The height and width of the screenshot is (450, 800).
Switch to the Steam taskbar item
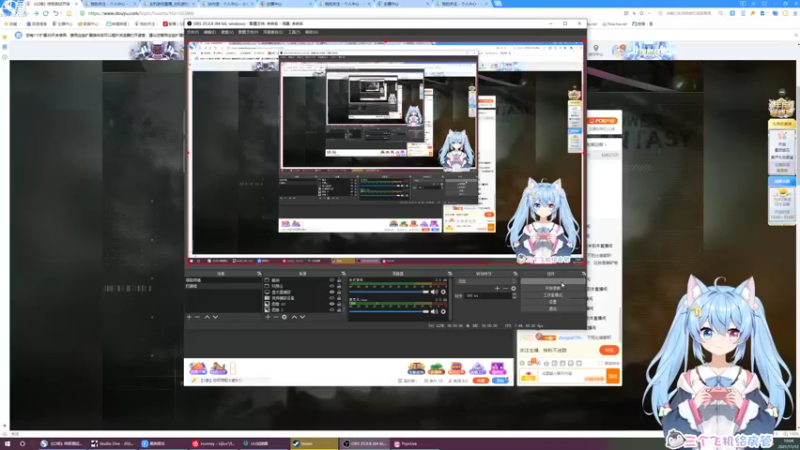click(x=314, y=444)
